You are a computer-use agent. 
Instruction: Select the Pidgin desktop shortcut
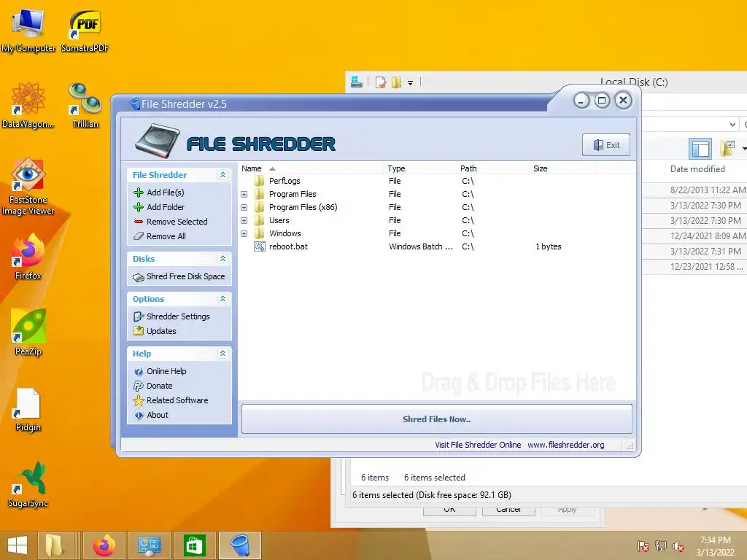point(28,410)
